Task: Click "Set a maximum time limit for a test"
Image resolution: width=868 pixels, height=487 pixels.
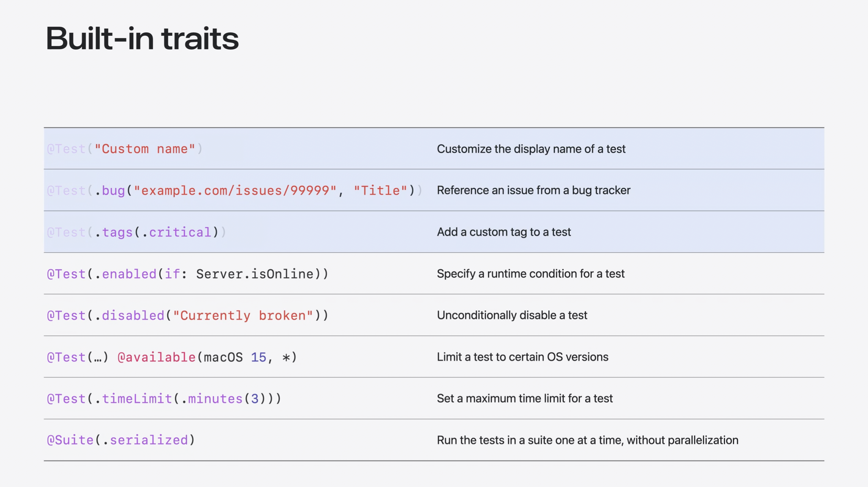Action: pyautogui.click(x=524, y=399)
